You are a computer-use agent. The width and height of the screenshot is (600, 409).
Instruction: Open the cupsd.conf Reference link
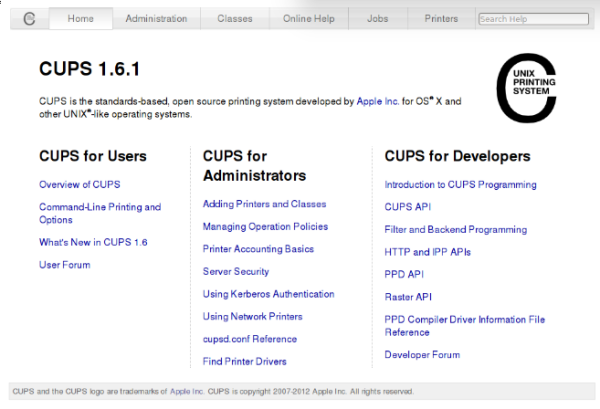pyautogui.click(x=249, y=339)
